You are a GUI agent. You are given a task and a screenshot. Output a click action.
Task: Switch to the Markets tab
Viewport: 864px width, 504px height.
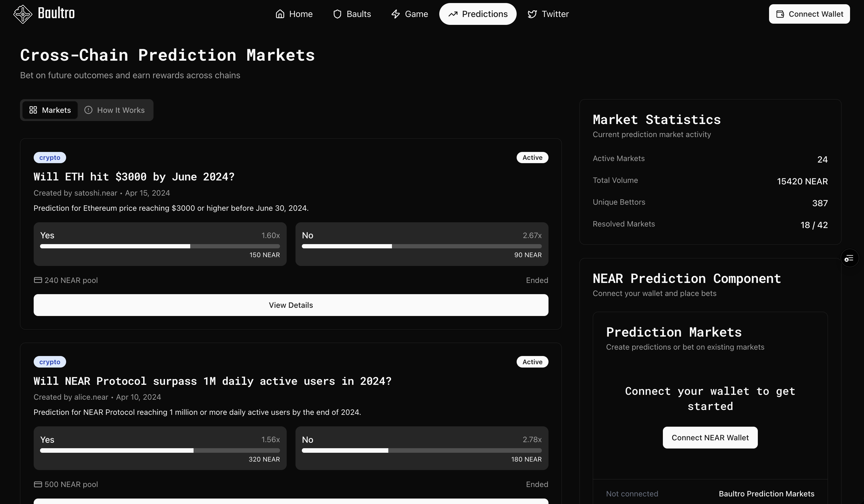click(50, 110)
